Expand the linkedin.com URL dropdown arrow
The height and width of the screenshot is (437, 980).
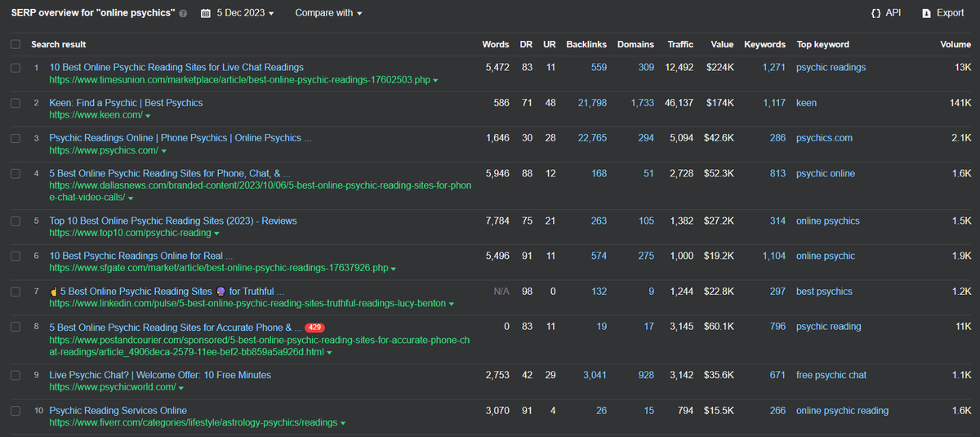pos(452,304)
